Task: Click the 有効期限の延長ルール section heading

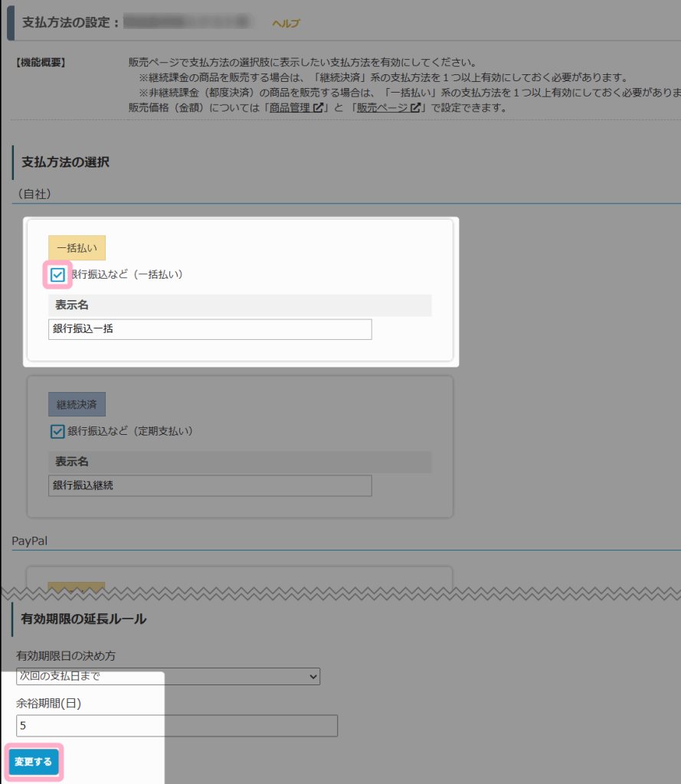Action: tap(84, 619)
